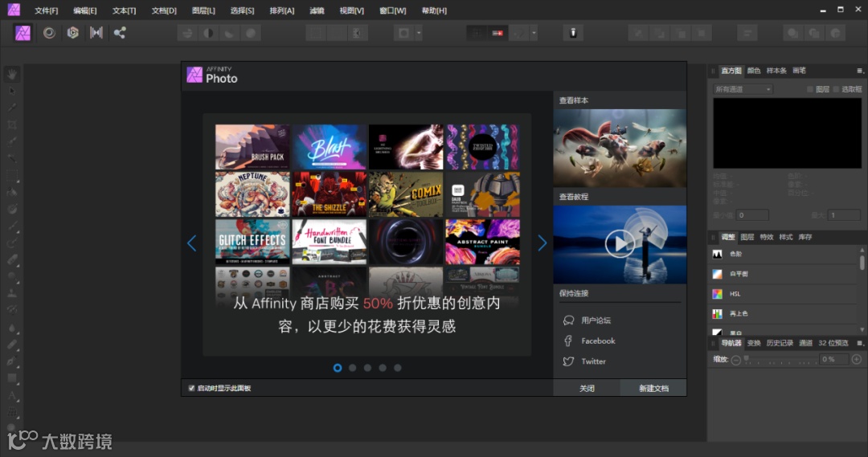The width and height of the screenshot is (868, 457).
Task: Toggle the 选取框 checkbox in histogram panel
Action: click(x=836, y=89)
